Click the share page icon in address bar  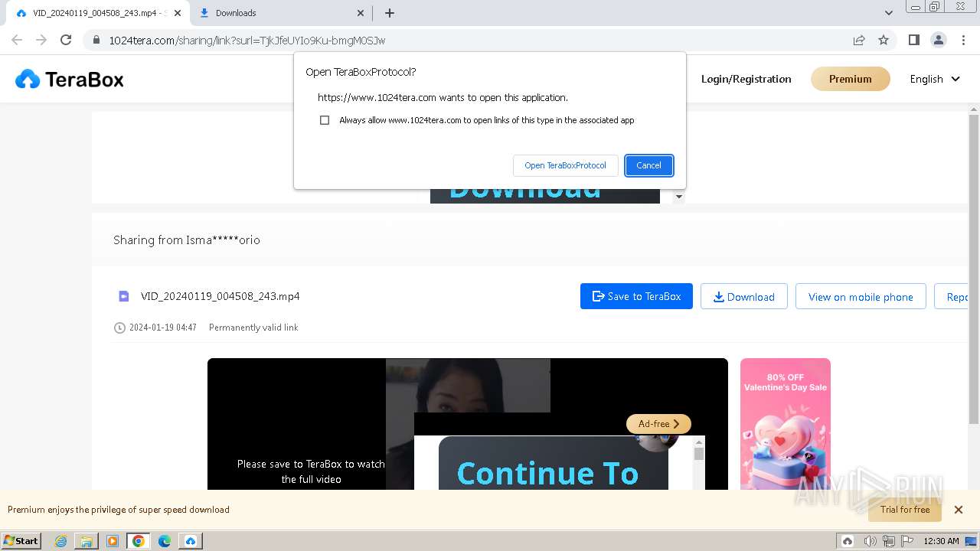point(859,40)
